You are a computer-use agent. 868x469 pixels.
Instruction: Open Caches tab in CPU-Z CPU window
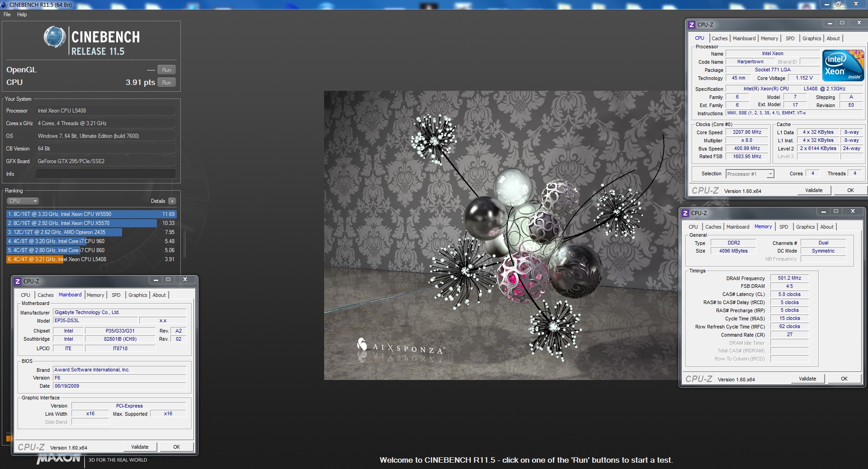[719, 38]
